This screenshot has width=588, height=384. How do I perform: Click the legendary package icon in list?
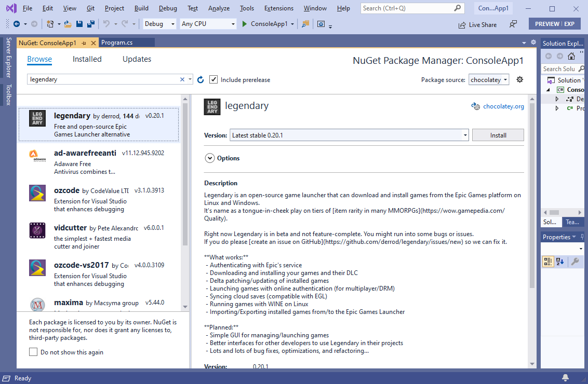[37, 118]
